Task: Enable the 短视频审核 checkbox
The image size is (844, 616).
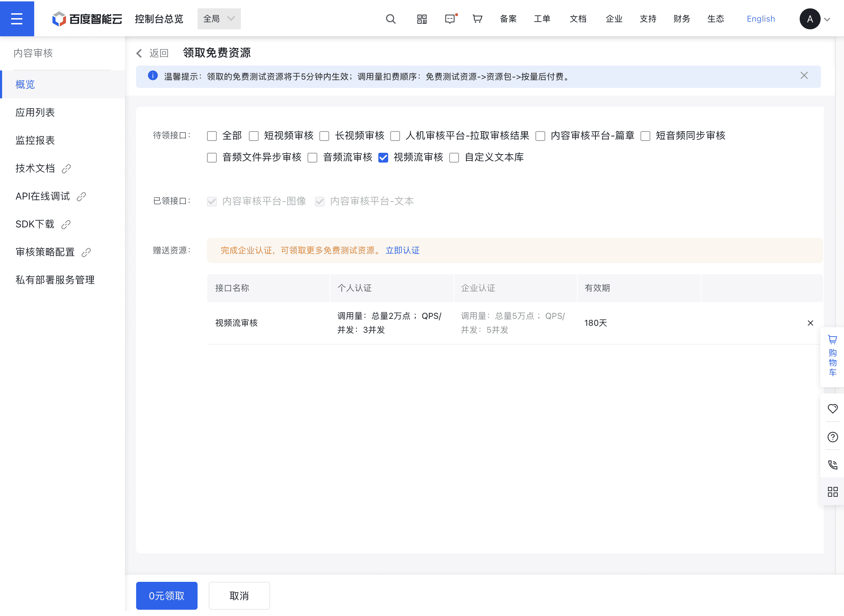Action: pos(254,136)
